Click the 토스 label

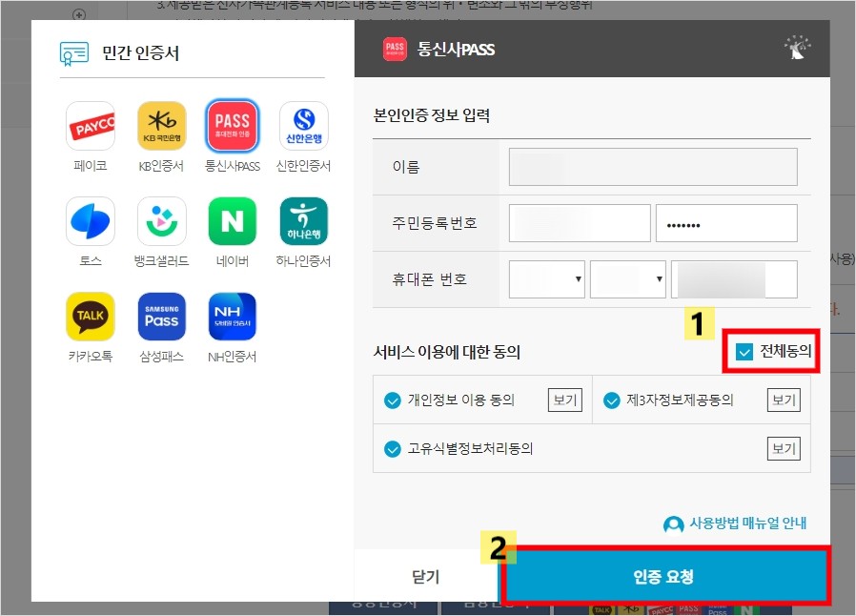pos(90,261)
